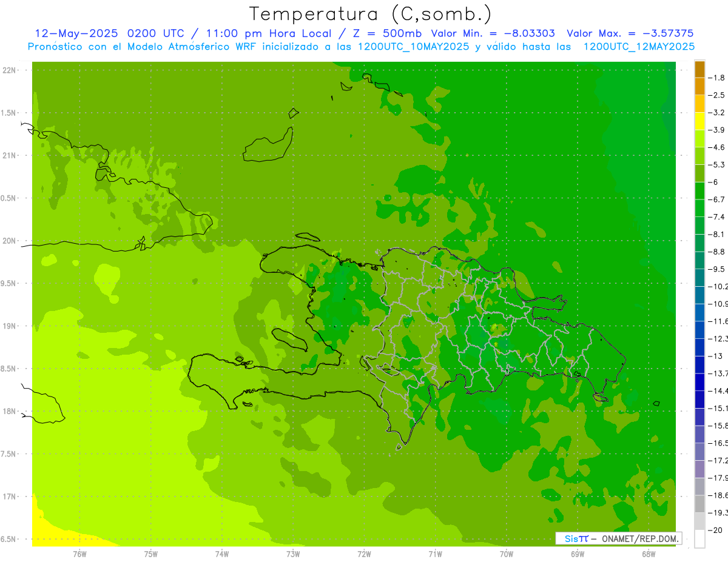The width and height of the screenshot is (728, 562).
Task: Click legend swatch between -15.1 and -15.8
Action: point(699,416)
